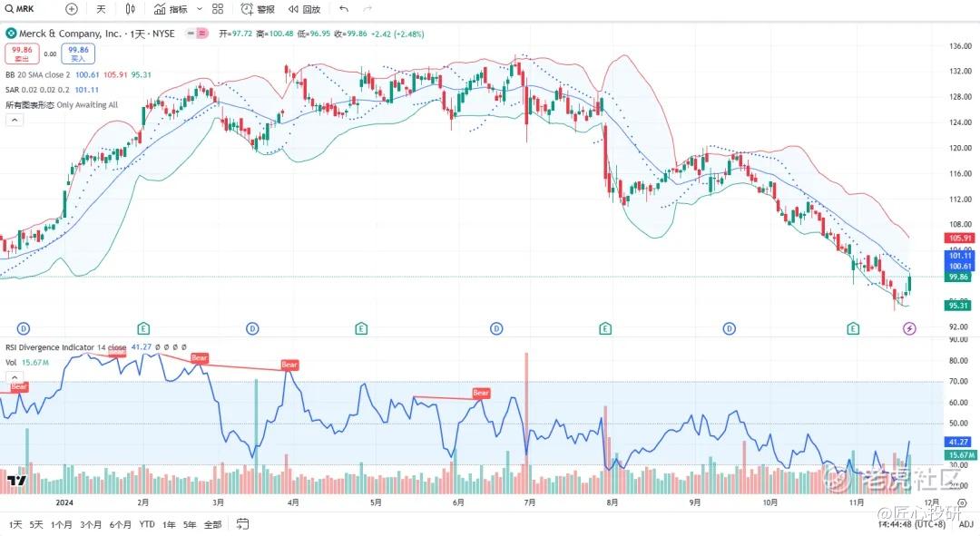980x536 pixels.
Task: Click the green 99.86 last price label
Action: (x=959, y=277)
